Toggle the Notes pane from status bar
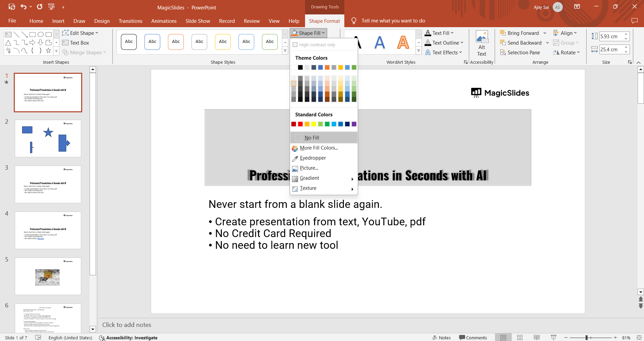Screen dimensions: 644x341 (x=441, y=337)
